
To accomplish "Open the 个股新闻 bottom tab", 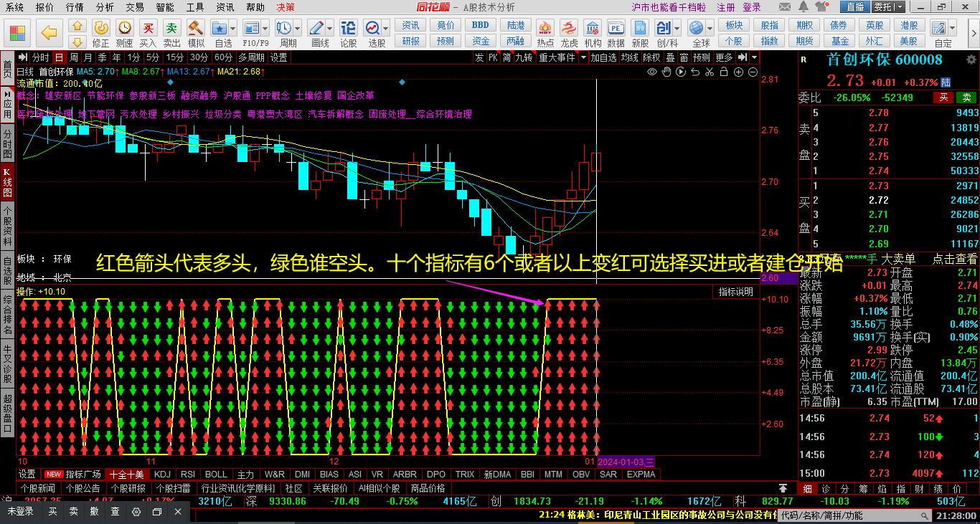I will [x=38, y=488].
